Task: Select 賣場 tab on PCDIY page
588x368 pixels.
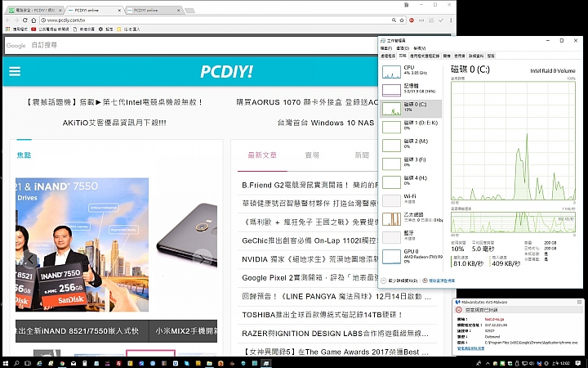Action: tap(312, 155)
